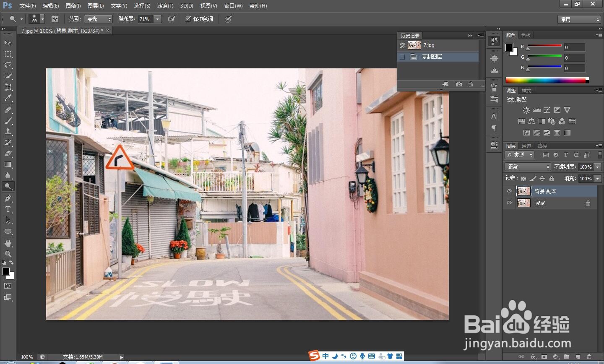Toggle Quick Mask mode button

click(x=8, y=286)
